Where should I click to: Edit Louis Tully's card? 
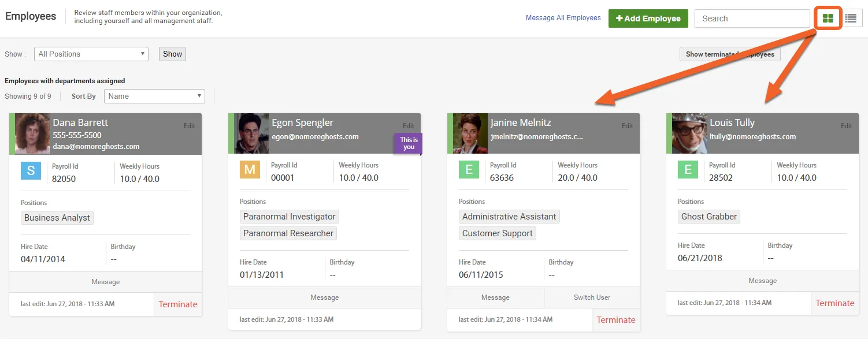point(847,125)
